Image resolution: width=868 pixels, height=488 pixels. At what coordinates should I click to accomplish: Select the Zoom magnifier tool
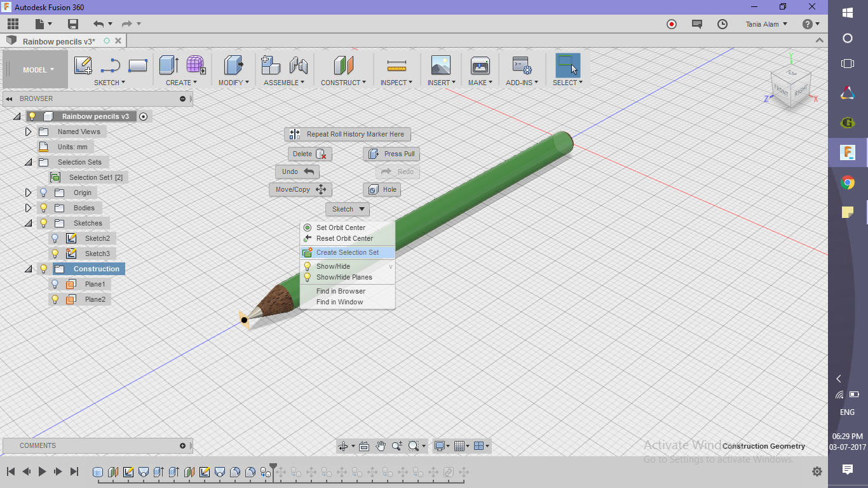(397, 446)
